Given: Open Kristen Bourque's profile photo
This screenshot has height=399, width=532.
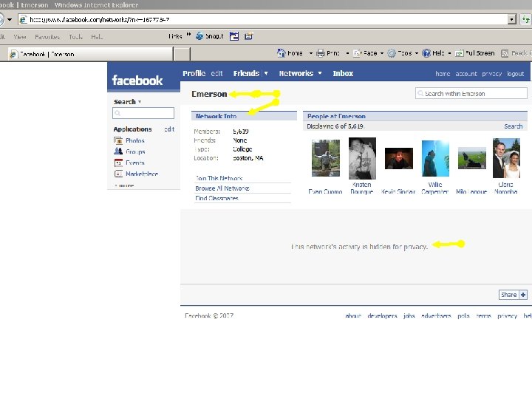Looking at the screenshot, I should [362, 158].
